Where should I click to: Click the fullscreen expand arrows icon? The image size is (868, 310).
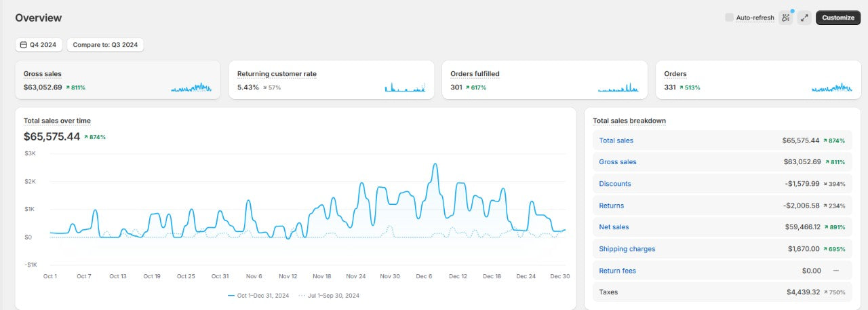click(x=804, y=18)
